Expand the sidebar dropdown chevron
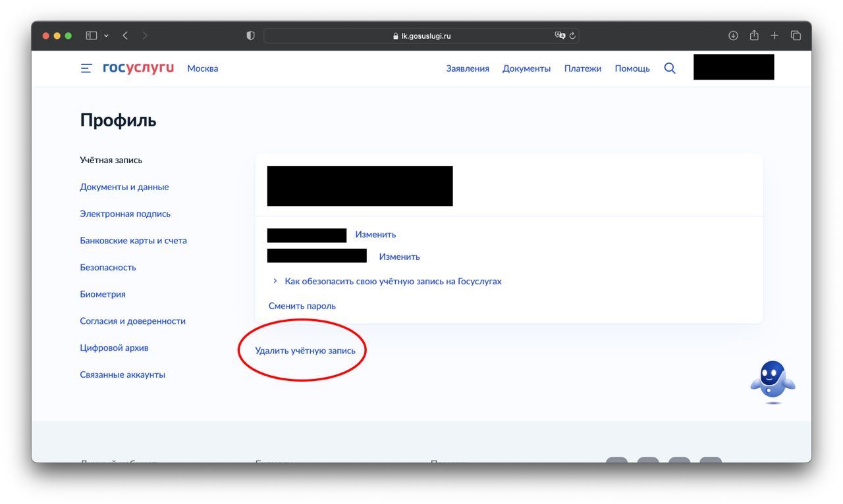 point(106,36)
